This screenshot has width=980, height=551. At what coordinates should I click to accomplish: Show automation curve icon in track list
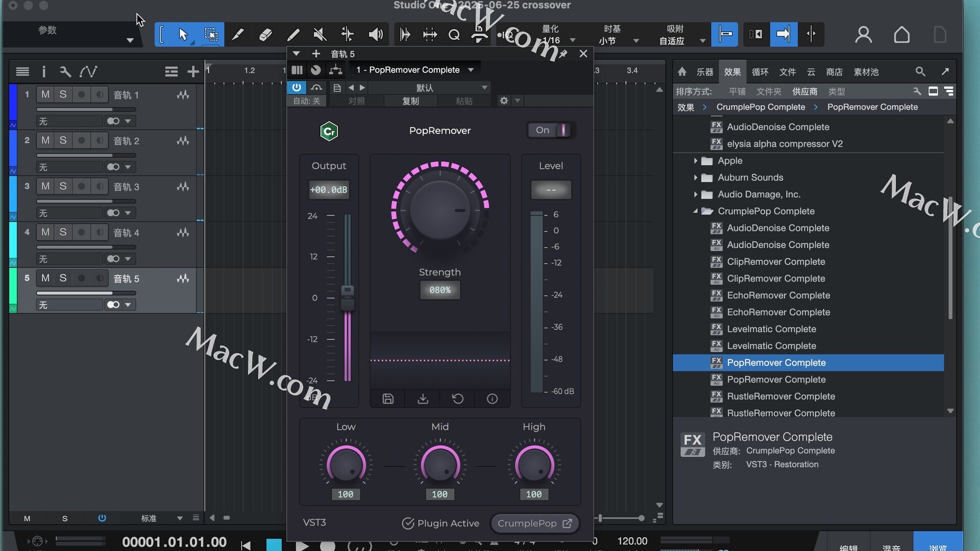(88, 71)
